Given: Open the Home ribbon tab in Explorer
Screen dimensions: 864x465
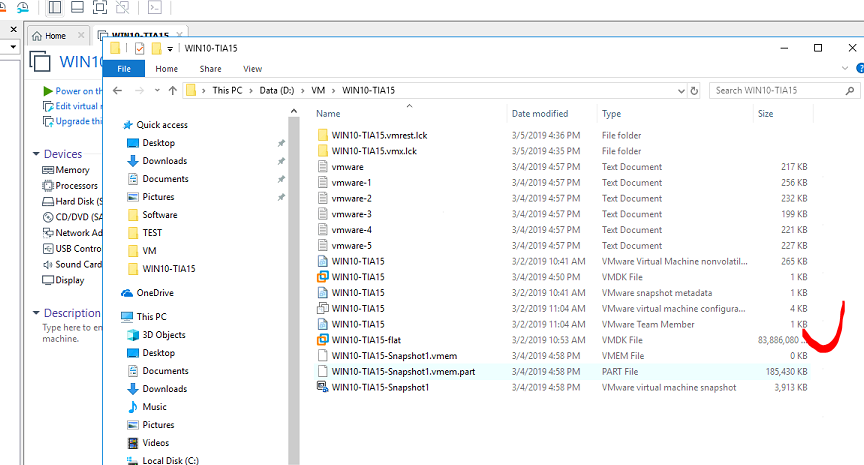Looking at the screenshot, I should (x=166, y=69).
